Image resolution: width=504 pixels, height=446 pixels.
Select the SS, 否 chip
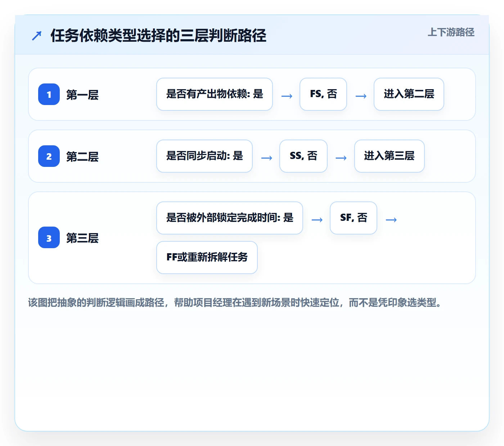(x=303, y=156)
